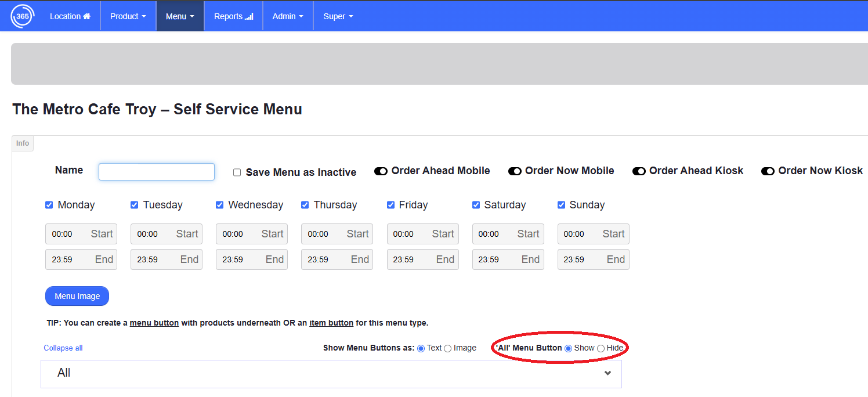This screenshot has width=868, height=397.
Task: Edit Monday Start time field
Action: coord(81,234)
